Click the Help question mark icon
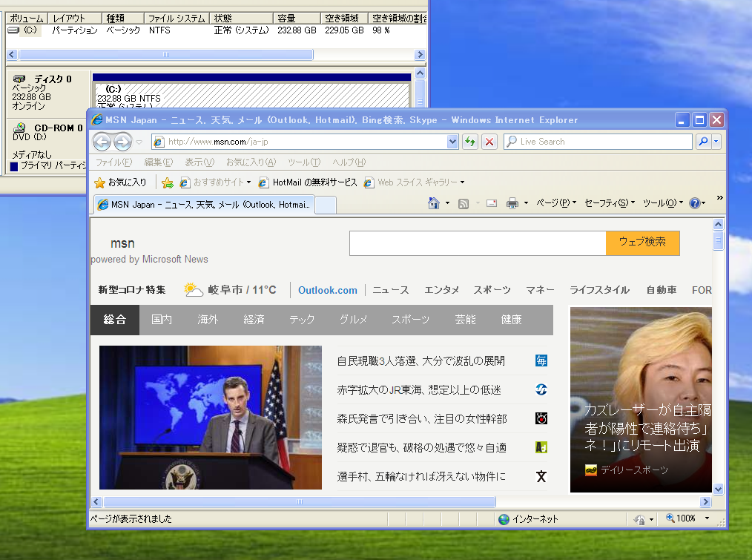Screen dimensions: 752x560 click(694, 203)
